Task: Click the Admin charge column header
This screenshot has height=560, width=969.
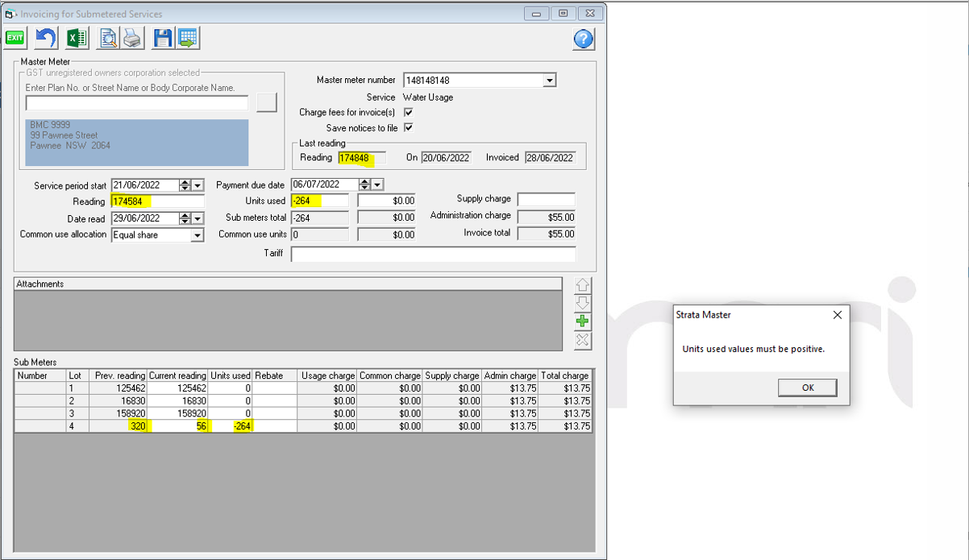Action: pos(510,375)
